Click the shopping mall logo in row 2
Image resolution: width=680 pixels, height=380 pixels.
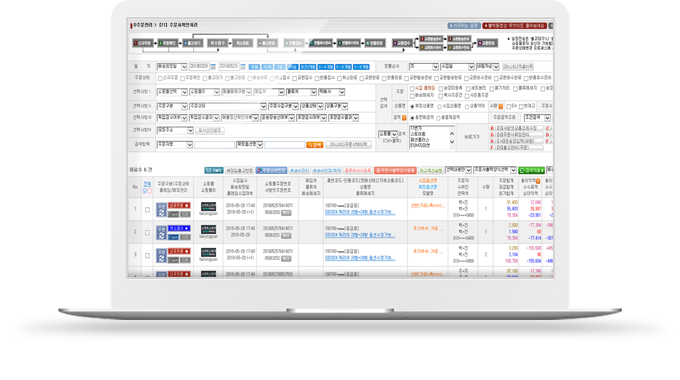pos(208,229)
